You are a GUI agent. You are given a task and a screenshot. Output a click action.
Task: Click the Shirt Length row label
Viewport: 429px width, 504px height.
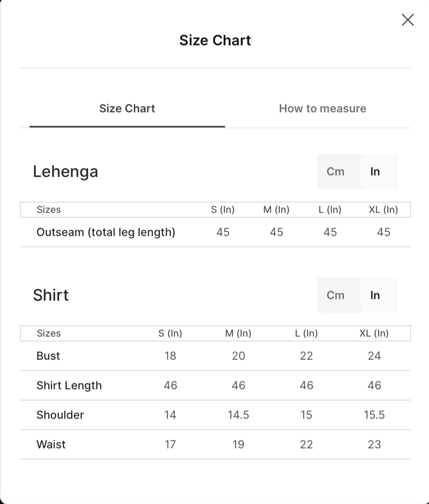69,385
